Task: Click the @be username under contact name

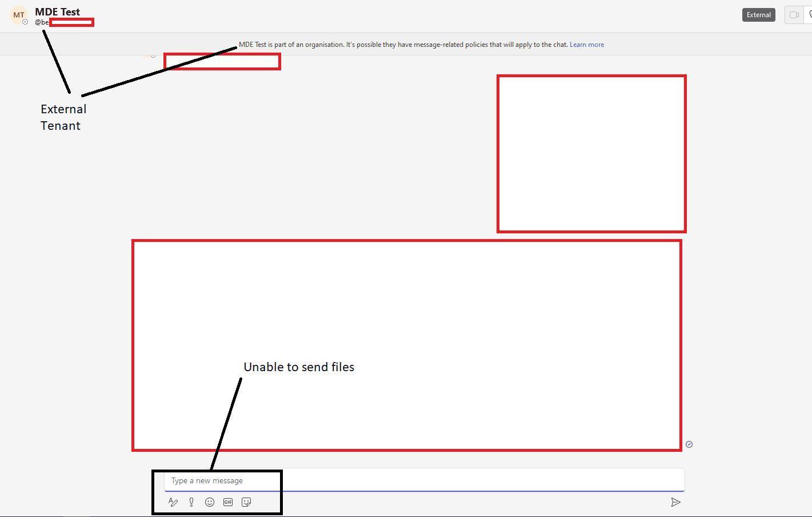Action: click(42, 22)
